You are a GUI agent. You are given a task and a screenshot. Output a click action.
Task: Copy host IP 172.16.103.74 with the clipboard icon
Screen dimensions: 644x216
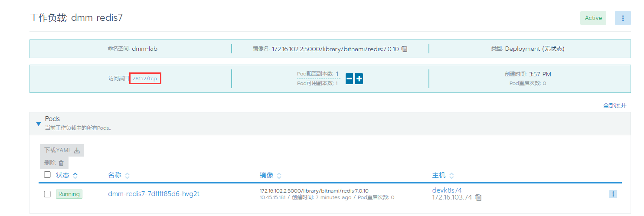click(478, 197)
